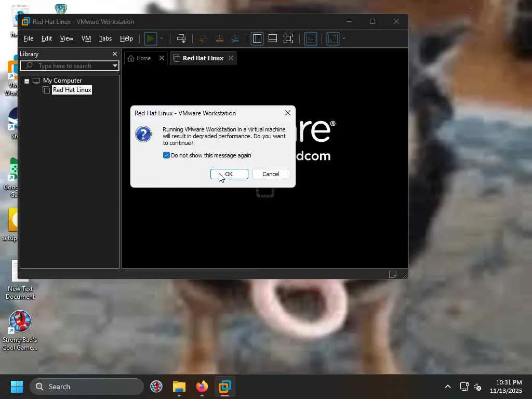Click the muted volume tray icon

click(x=477, y=387)
